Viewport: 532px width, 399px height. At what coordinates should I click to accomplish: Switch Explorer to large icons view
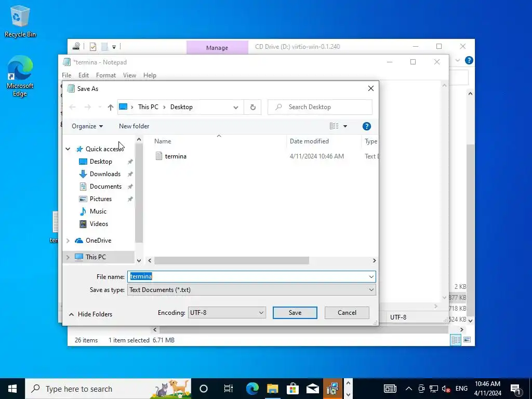click(x=467, y=340)
